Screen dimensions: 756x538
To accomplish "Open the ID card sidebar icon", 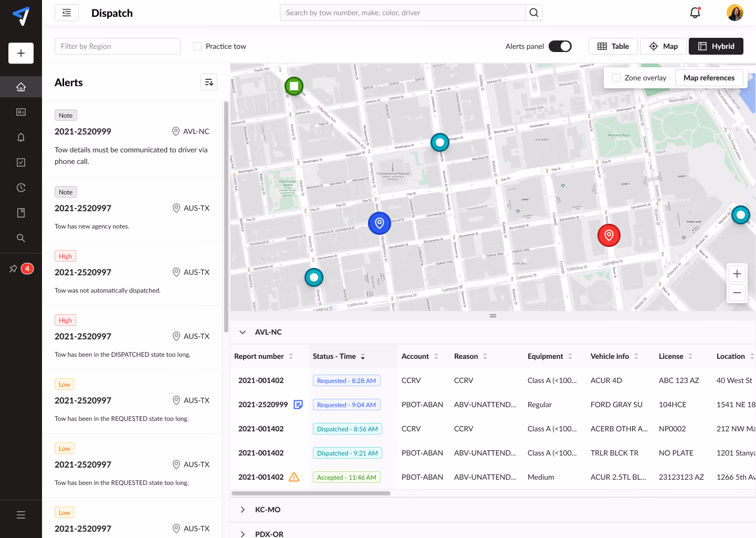I will point(21,112).
